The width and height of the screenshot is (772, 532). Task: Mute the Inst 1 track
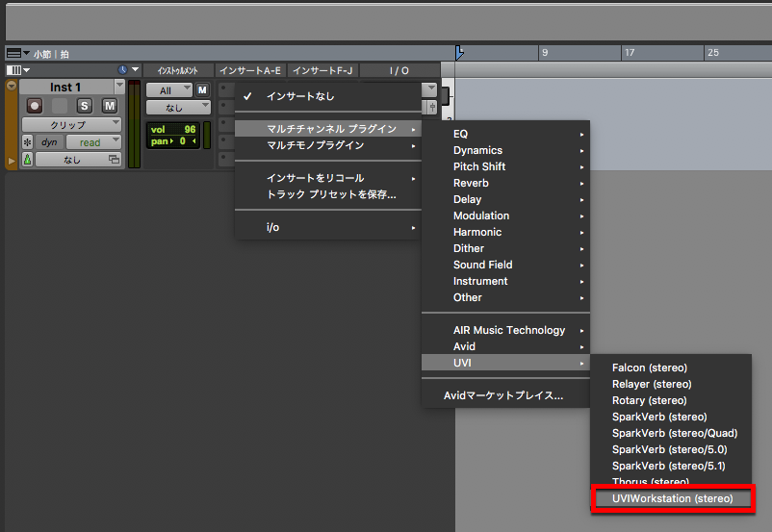point(110,106)
